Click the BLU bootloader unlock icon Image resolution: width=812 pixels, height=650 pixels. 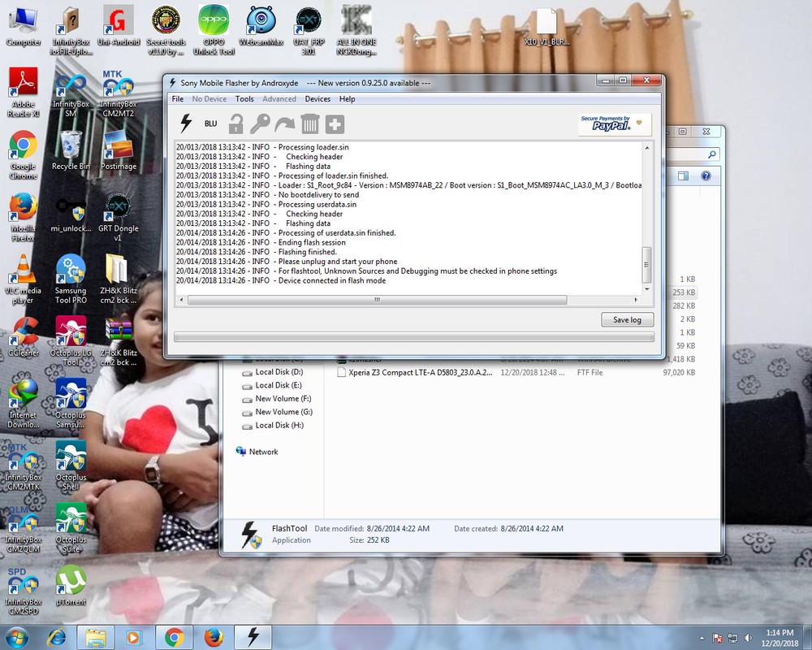[211, 123]
